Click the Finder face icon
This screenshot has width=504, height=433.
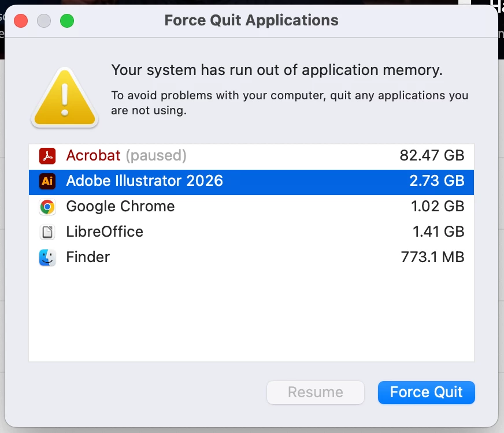tap(47, 257)
